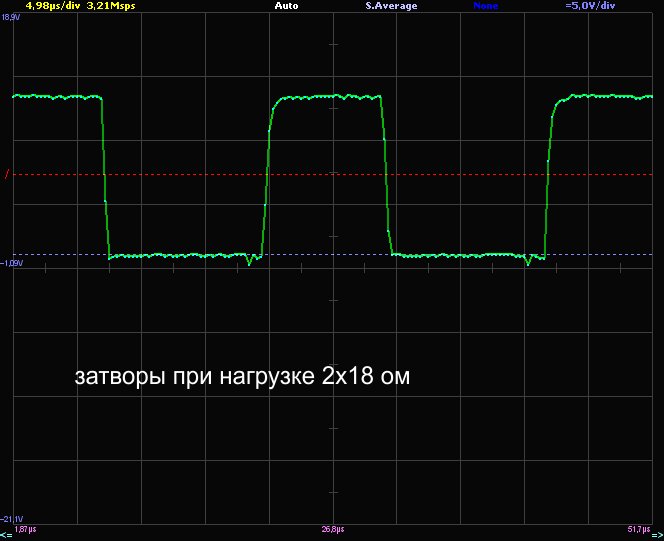The image size is (664, 541).
Task: Click the 51,7µs end time label
Action: tap(639, 530)
